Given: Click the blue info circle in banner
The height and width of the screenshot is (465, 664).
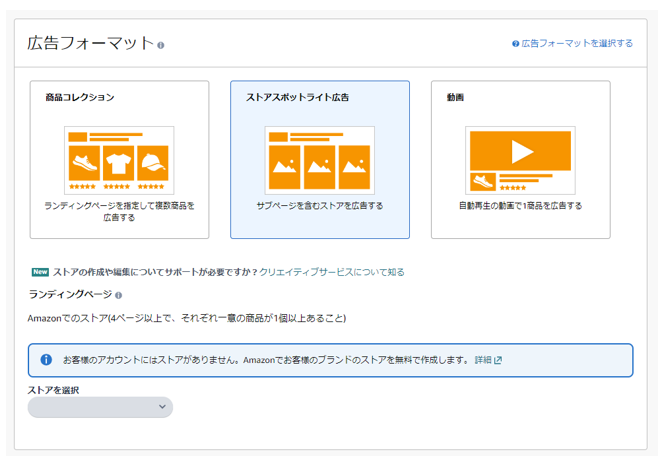Looking at the screenshot, I should pyautogui.click(x=46, y=360).
